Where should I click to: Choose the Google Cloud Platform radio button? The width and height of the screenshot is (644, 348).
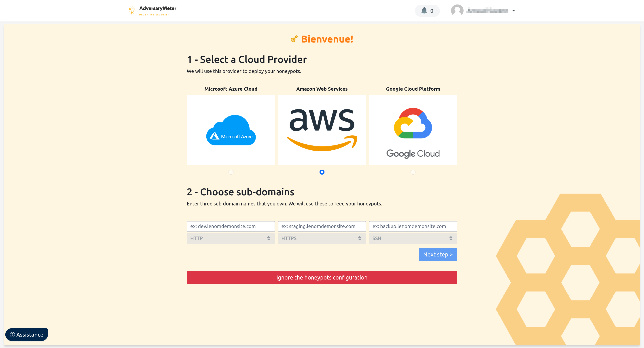click(413, 172)
